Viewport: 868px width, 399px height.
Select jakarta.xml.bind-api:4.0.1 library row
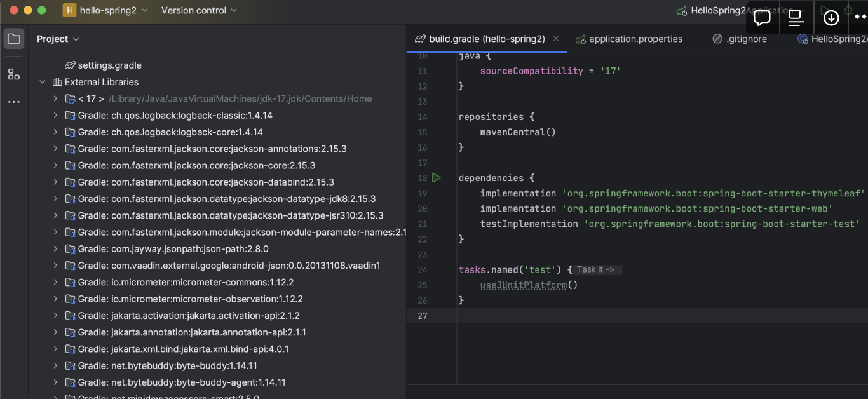coord(217,349)
